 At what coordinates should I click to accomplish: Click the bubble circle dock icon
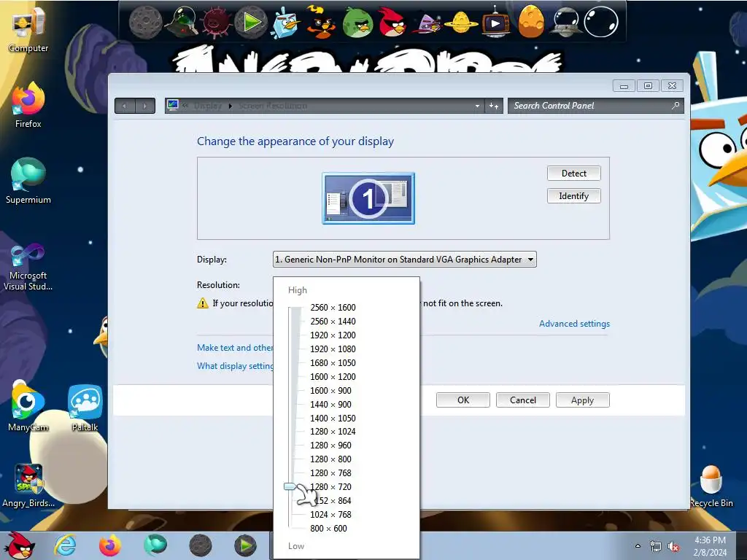point(601,22)
